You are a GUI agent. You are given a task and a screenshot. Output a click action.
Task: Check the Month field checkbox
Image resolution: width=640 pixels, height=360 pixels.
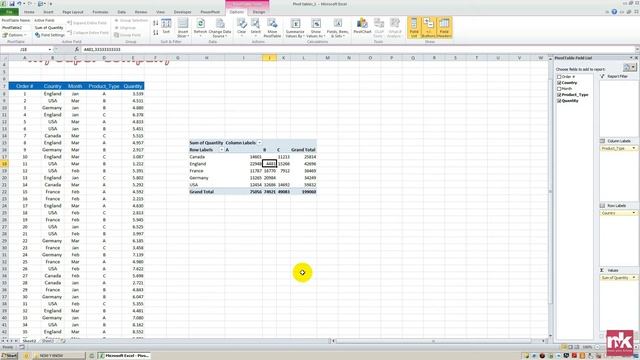[x=559, y=89]
